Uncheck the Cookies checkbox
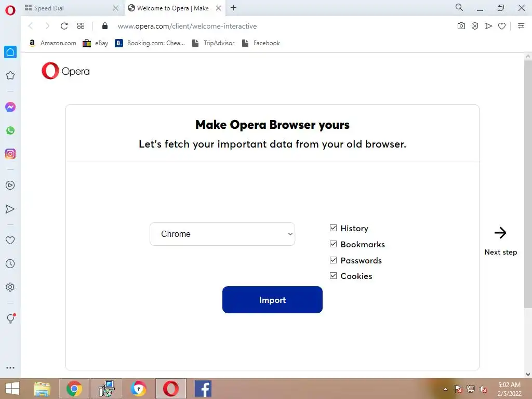This screenshot has height=399, width=532. point(333,275)
